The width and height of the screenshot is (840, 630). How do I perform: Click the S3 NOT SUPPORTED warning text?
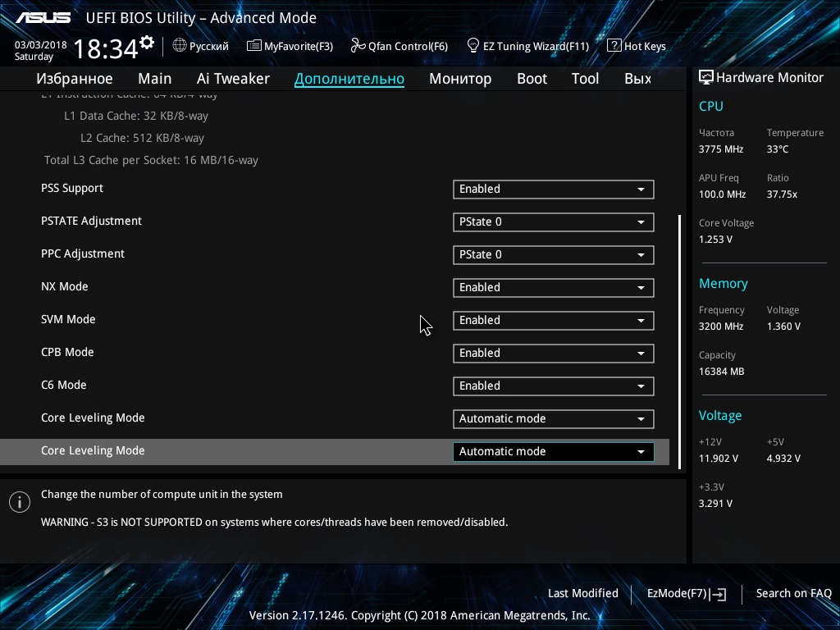[x=274, y=523]
